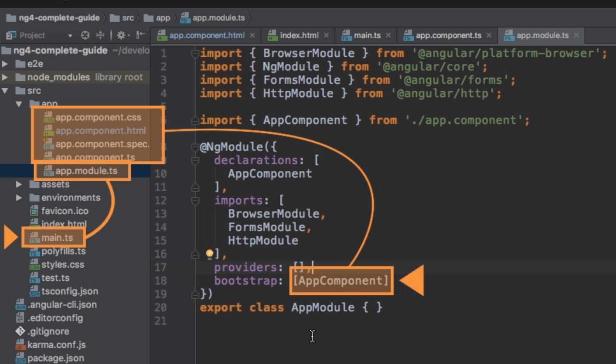The height and width of the screenshot is (364, 616).
Task: Click the node_modules folder icon
Action: tap(21, 77)
